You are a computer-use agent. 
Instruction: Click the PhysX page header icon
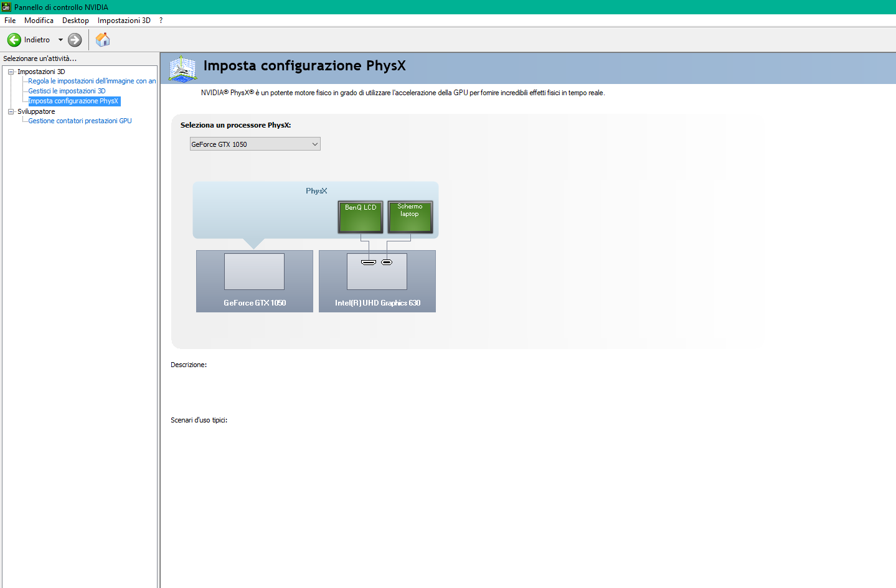[x=182, y=68]
